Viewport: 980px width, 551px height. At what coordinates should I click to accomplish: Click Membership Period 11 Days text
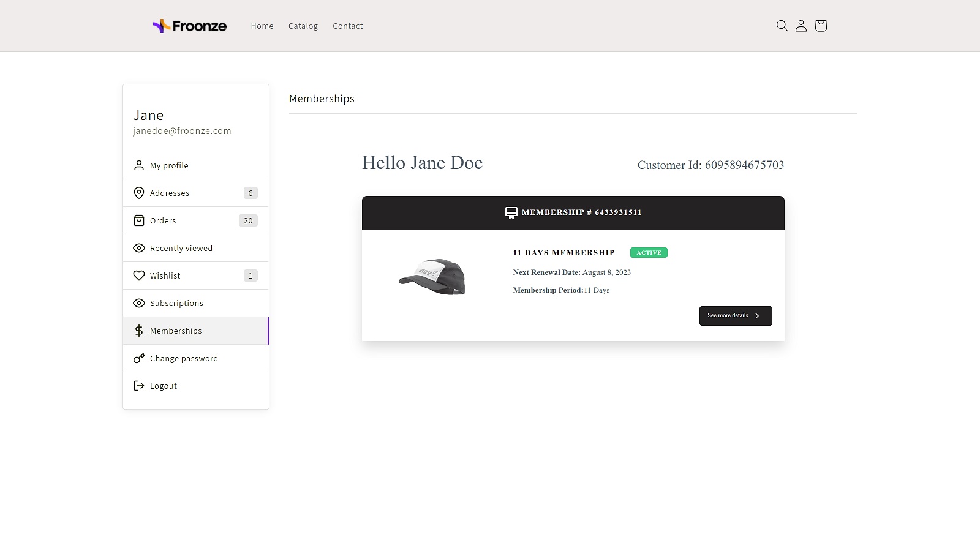[561, 290]
